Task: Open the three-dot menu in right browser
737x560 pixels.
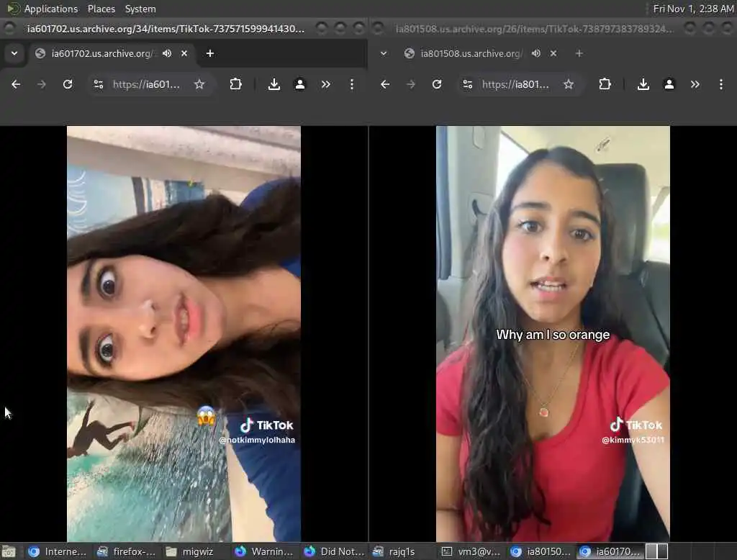Action: 721,84
